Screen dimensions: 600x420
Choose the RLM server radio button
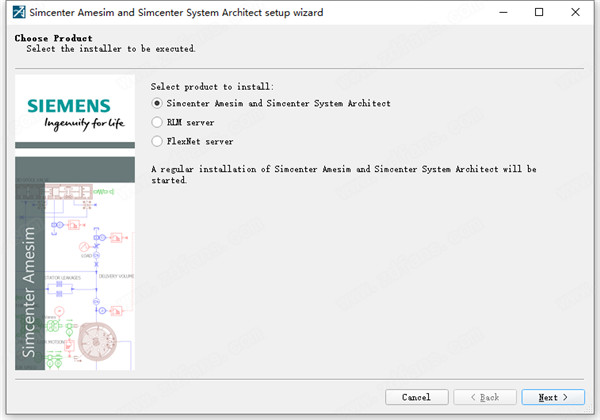[x=157, y=122]
